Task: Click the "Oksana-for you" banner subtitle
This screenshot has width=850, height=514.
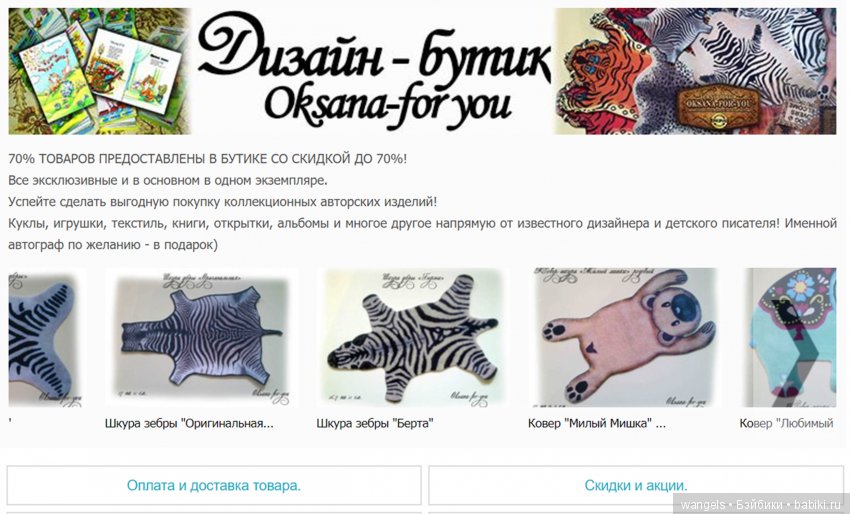Action: (388, 106)
